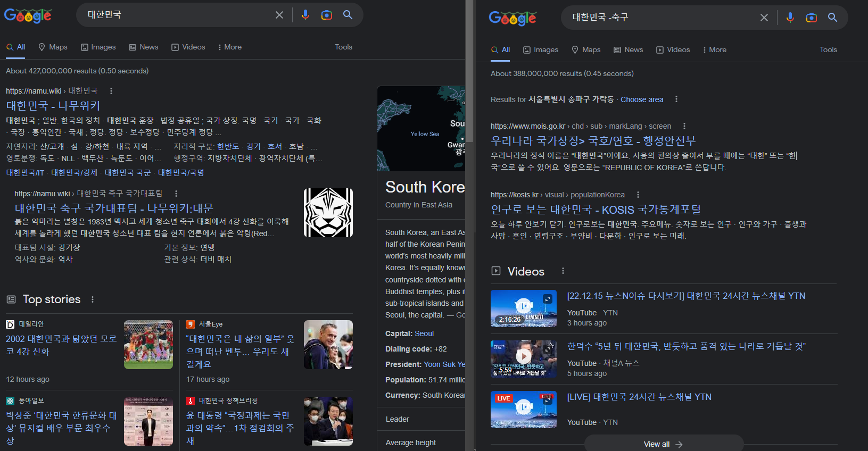Open the three-dot menu for the kosis.kr result
This screenshot has width=868, height=451.
(x=638, y=195)
